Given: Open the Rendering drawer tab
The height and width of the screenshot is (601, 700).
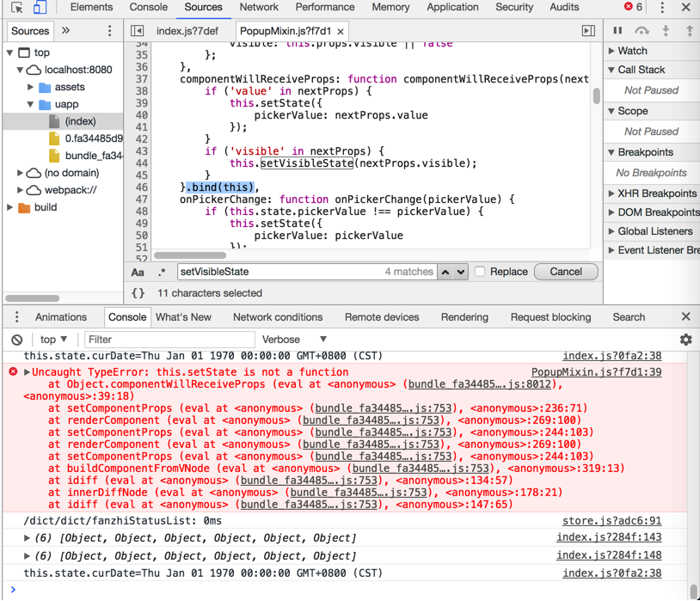Looking at the screenshot, I should (x=464, y=317).
